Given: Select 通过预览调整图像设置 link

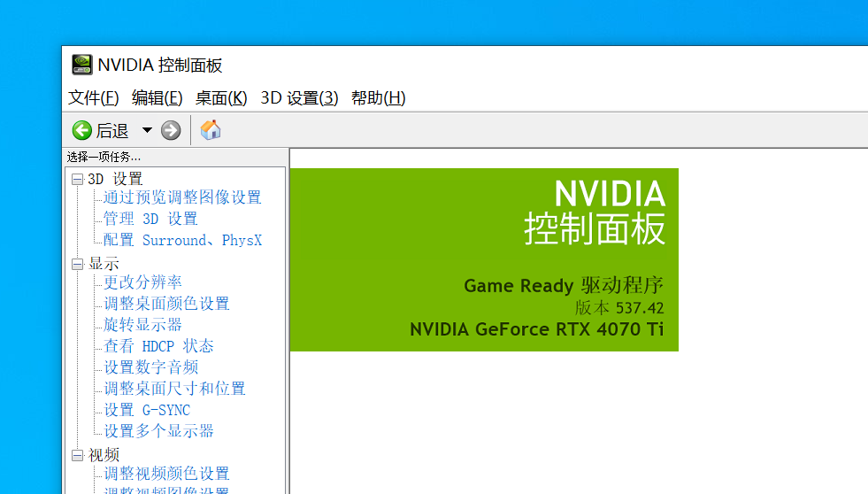Looking at the screenshot, I should pos(182,197).
